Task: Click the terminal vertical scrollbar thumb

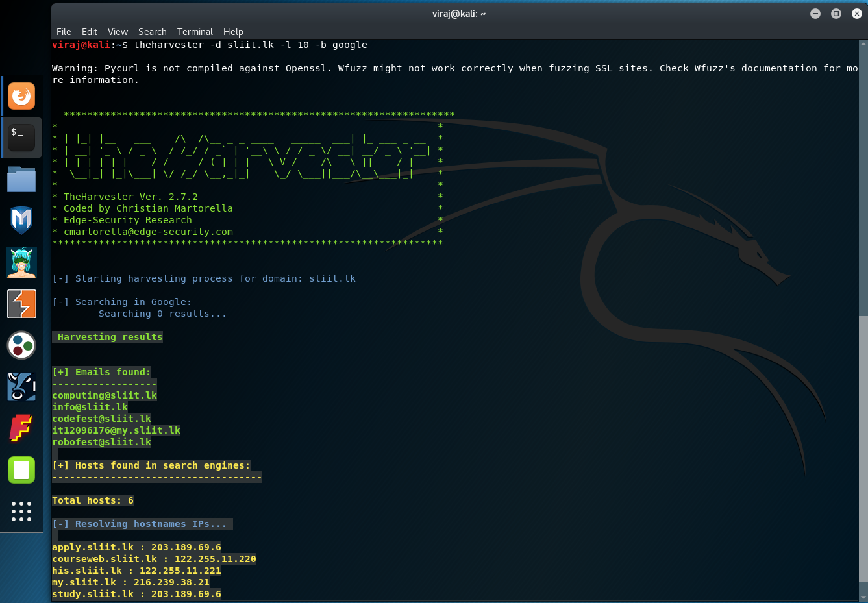Action: coord(863,449)
